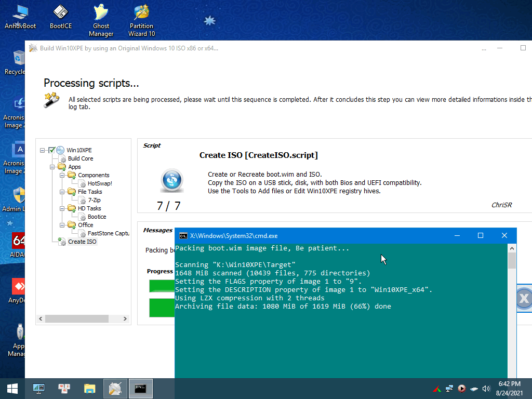Click the Office folder label
532x399 pixels.
coord(86,225)
